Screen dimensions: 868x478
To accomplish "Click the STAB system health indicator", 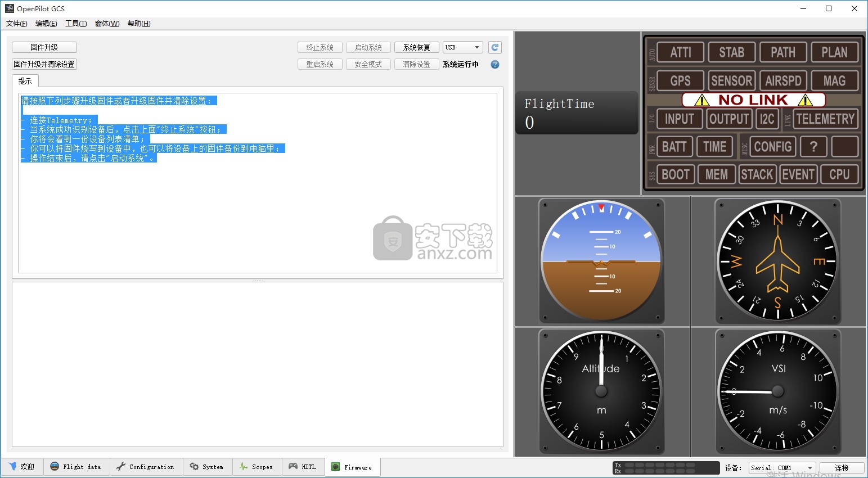I will click(731, 52).
